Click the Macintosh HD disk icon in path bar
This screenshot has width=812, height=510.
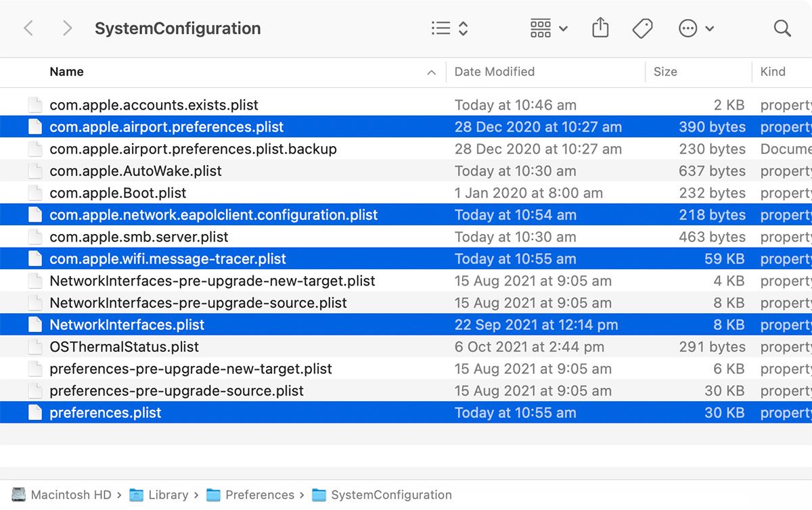(x=19, y=494)
